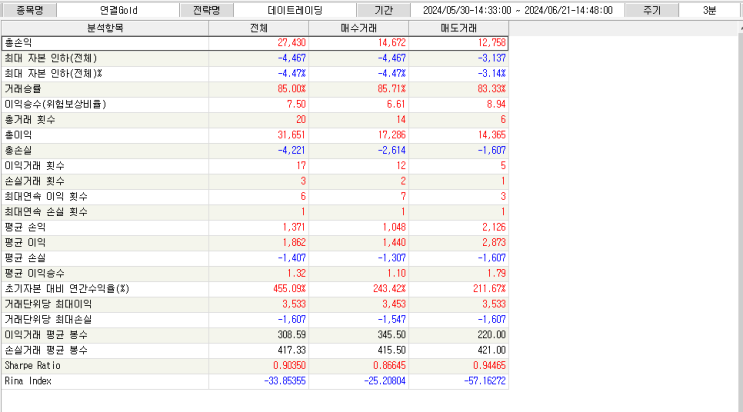Select Sharpe Ratio value 0.90350

pos(290,366)
